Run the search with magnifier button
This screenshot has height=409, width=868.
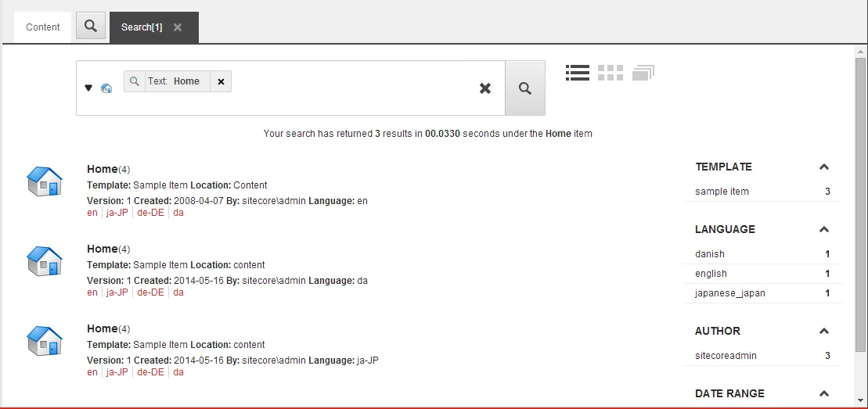524,88
